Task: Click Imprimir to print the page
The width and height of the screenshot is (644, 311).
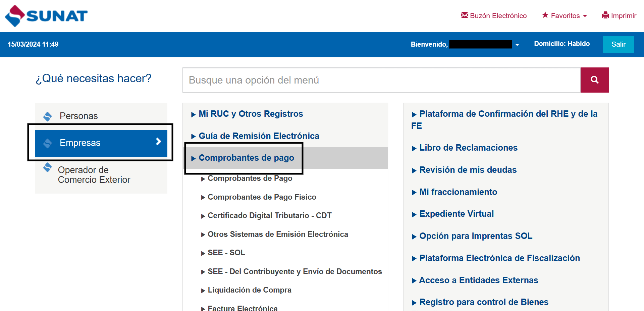Action: tap(619, 15)
